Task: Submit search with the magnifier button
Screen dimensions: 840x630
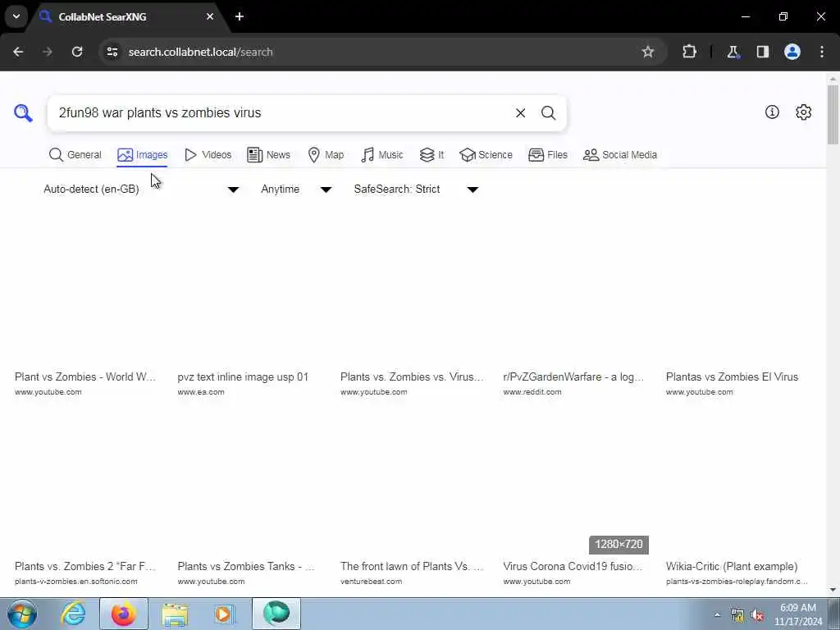Action: coord(548,113)
